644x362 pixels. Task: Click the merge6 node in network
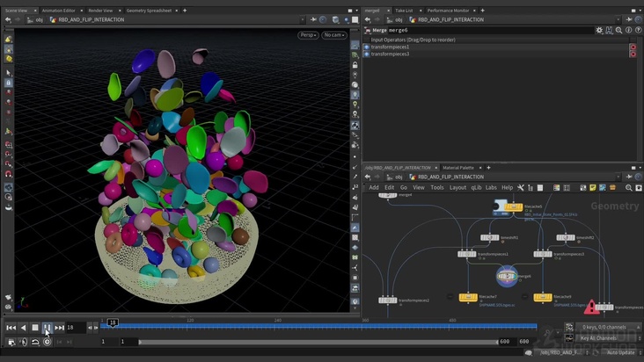point(506,278)
